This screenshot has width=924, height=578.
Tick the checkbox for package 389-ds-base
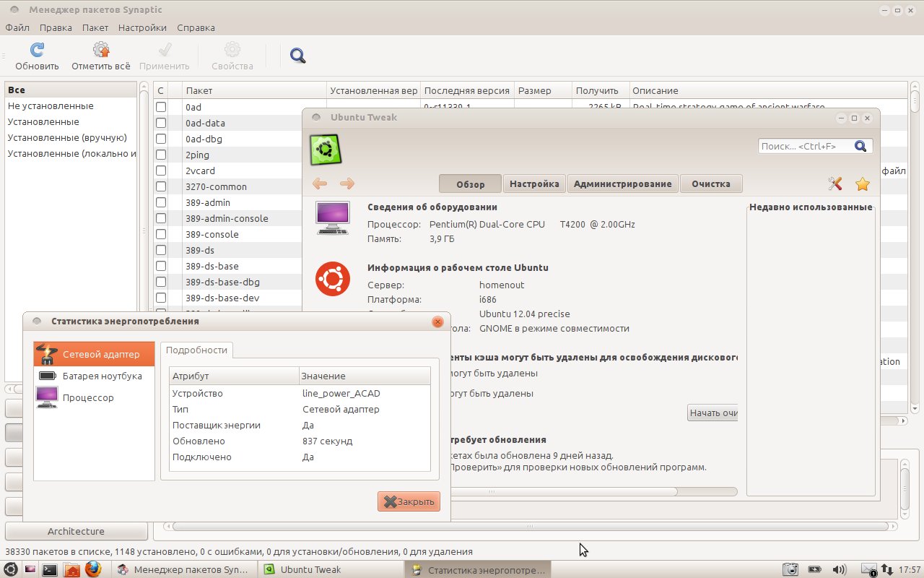161,266
